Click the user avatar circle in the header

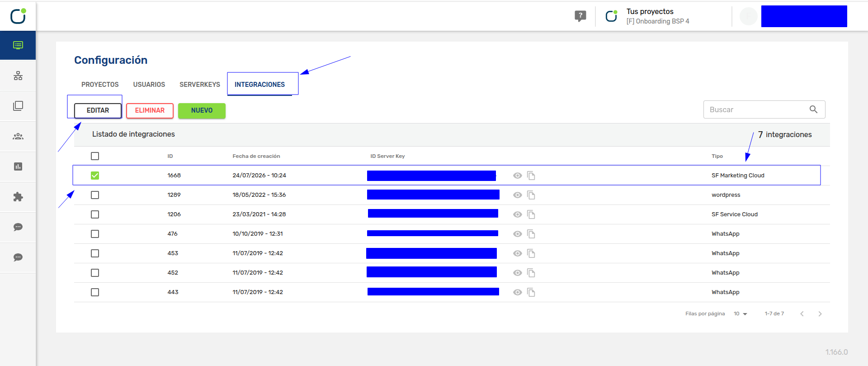[x=748, y=16]
